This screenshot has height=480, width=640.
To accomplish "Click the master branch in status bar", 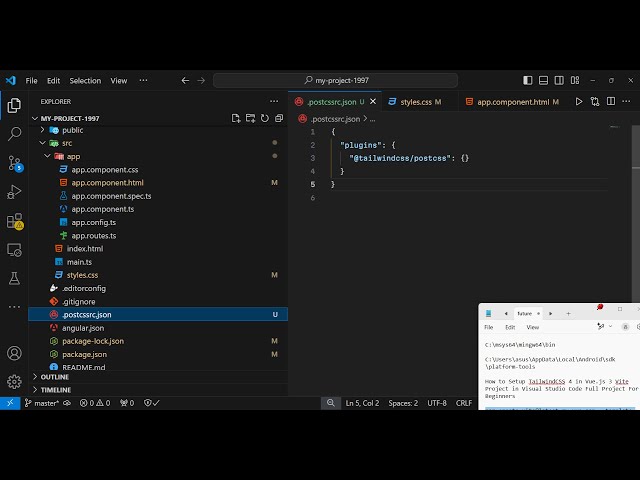I will (42, 403).
